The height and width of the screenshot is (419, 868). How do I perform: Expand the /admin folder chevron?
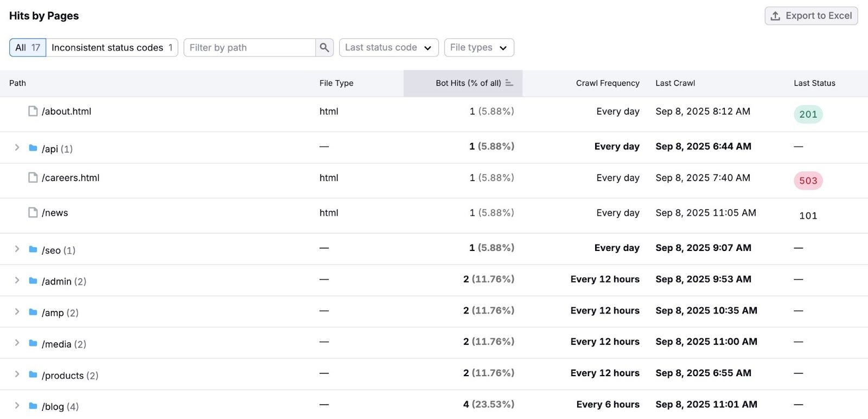17,280
